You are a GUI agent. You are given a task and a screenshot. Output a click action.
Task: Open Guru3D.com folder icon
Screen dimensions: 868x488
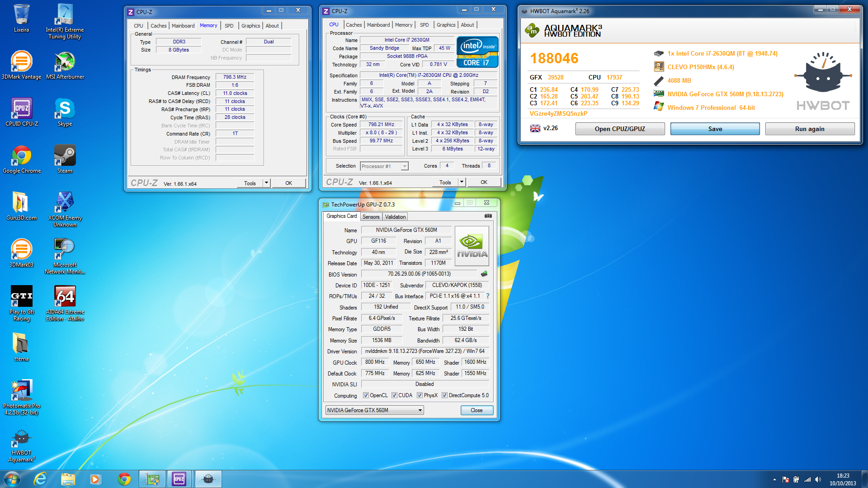click(x=21, y=206)
